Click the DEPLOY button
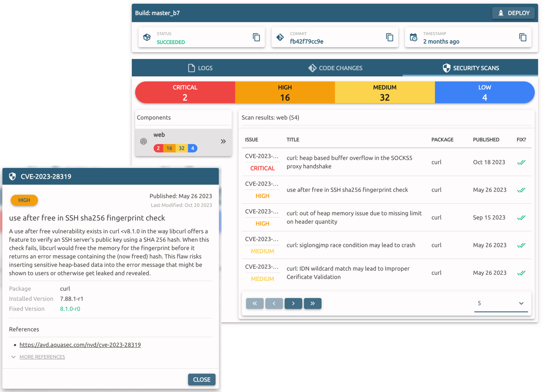542x392 pixels. (x=513, y=13)
